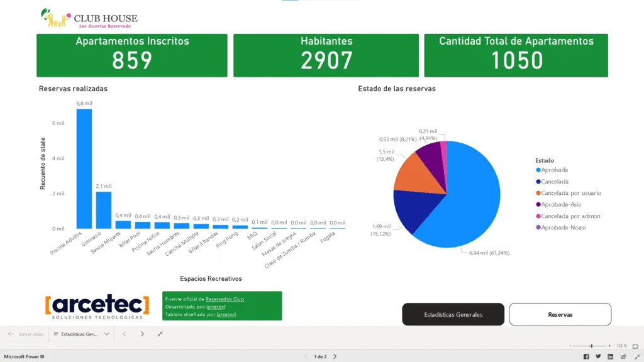The width and height of the screenshot is (644, 362).
Task: Switch to the Reservas page tab
Action: point(560,314)
